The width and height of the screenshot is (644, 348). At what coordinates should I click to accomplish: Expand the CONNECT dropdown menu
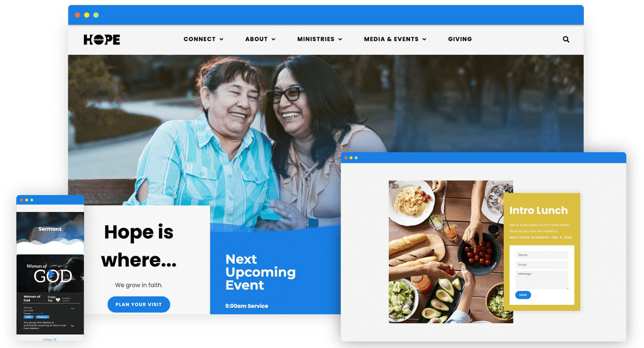coord(204,39)
